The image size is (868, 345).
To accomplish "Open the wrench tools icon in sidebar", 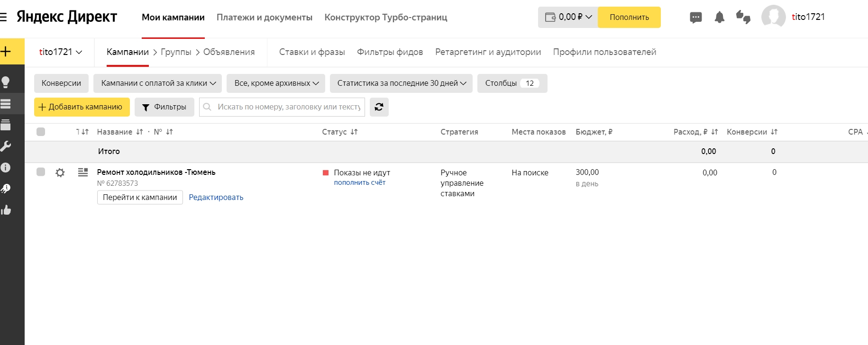I will point(6,146).
